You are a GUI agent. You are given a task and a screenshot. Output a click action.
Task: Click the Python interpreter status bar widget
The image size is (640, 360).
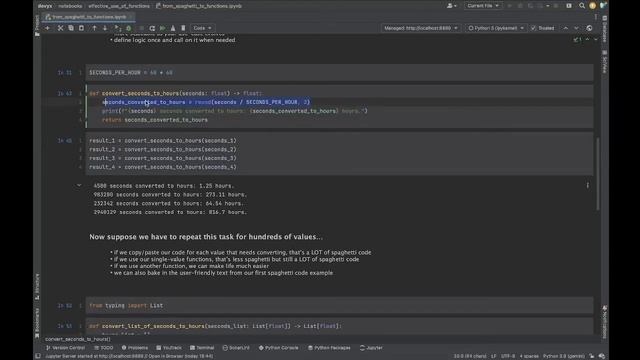pos(564,356)
